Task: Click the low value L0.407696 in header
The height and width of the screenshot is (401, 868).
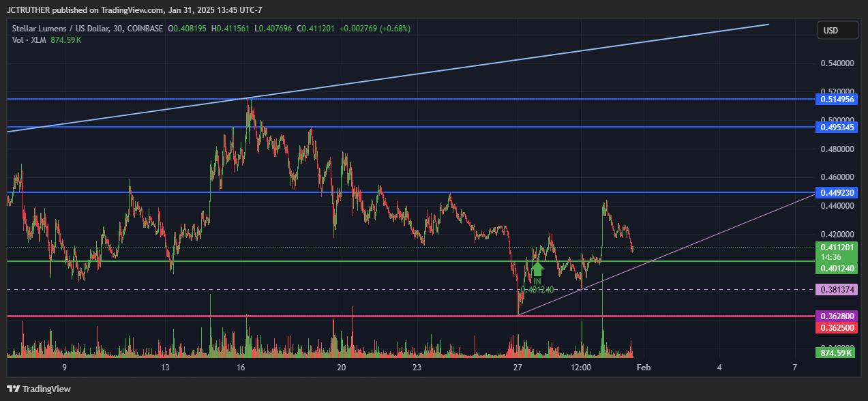Action: pos(274,29)
